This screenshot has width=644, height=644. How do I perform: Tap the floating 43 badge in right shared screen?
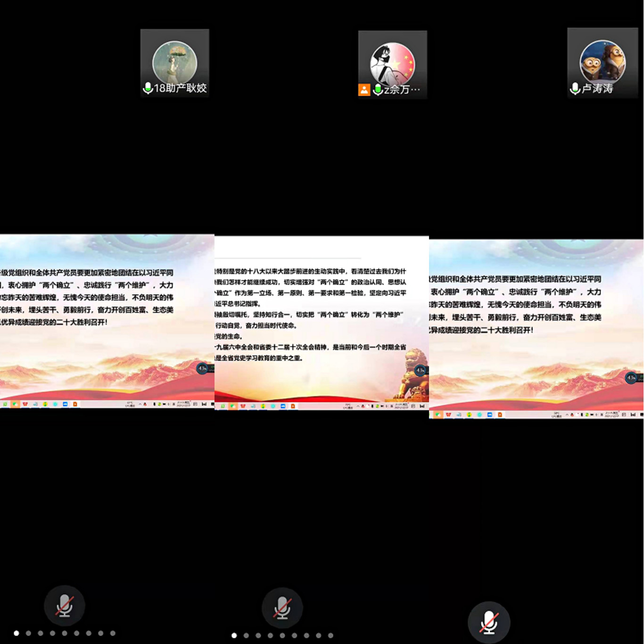click(631, 378)
